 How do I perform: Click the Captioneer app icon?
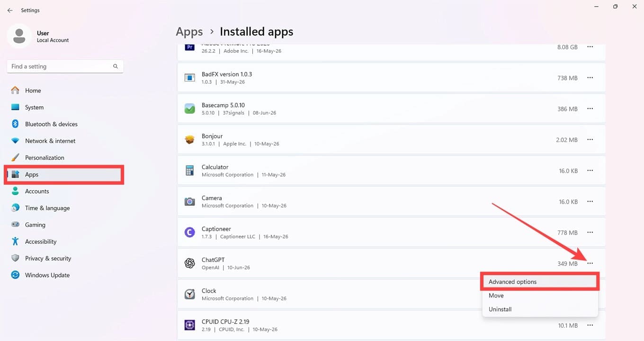click(x=190, y=233)
